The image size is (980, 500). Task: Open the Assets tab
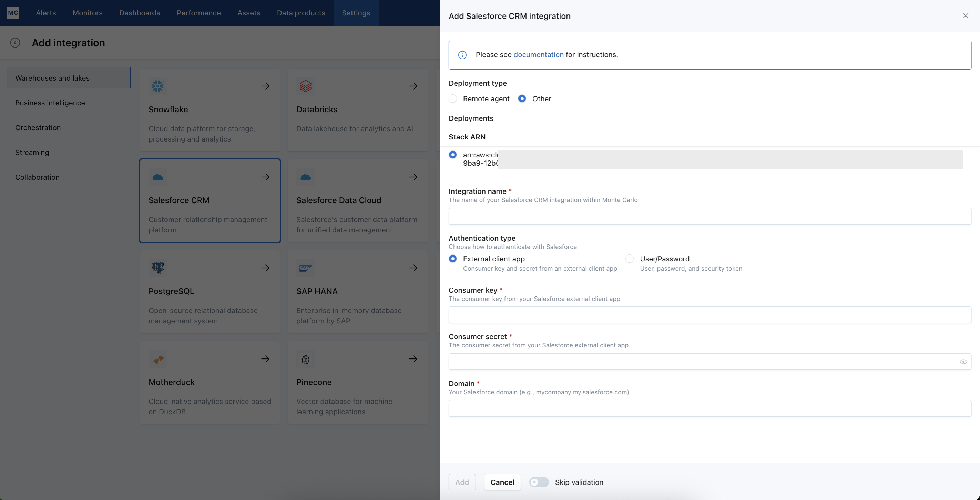point(249,13)
